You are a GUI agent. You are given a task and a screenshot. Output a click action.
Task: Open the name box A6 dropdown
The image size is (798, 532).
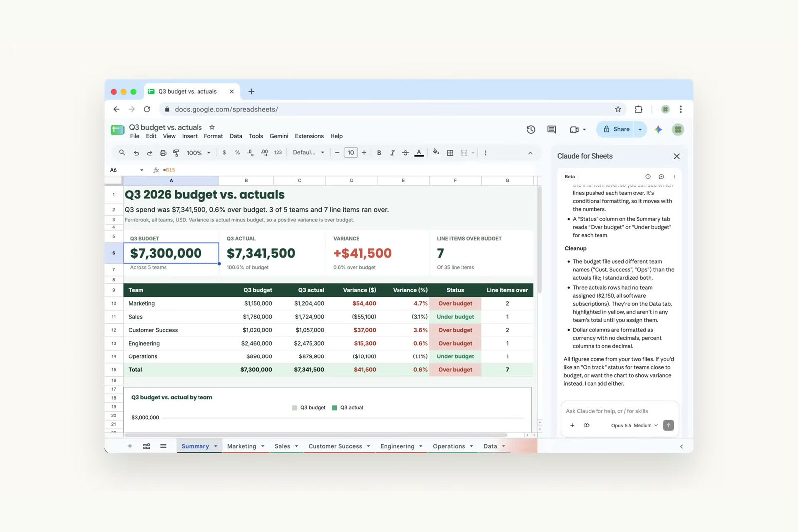click(x=142, y=170)
